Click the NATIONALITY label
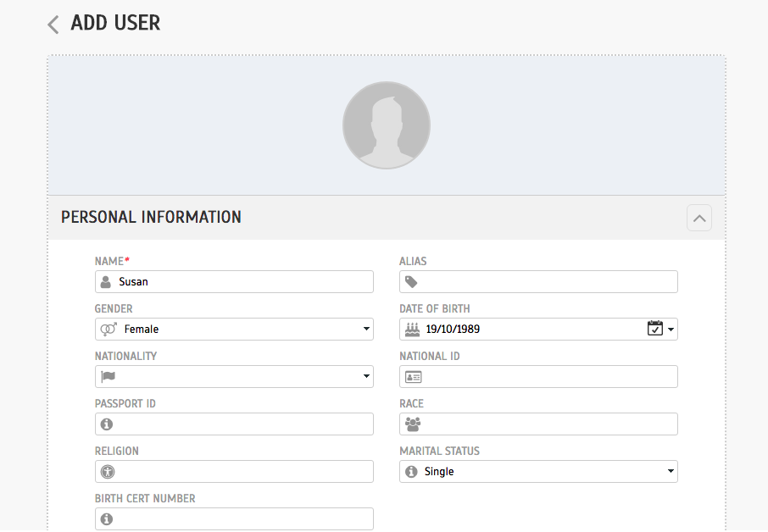768x532 pixels. click(x=125, y=357)
